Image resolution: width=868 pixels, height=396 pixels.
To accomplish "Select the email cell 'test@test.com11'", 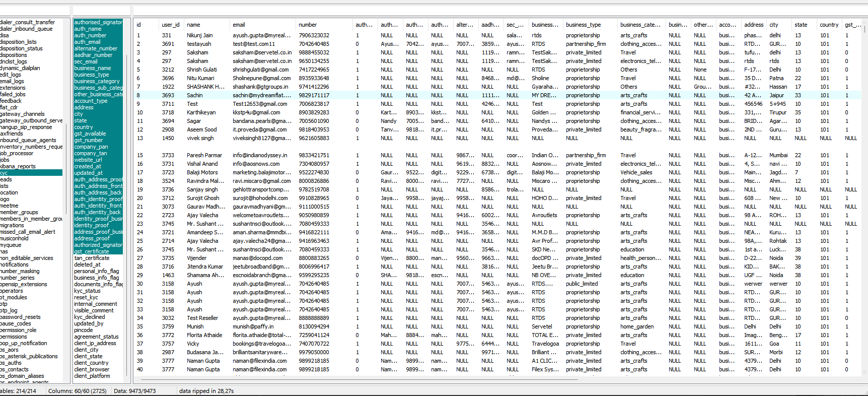I will [254, 44].
